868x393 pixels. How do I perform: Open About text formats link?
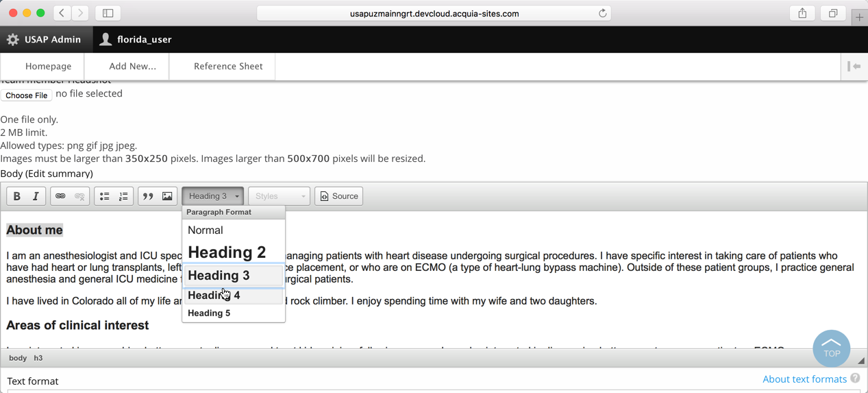[804, 379]
